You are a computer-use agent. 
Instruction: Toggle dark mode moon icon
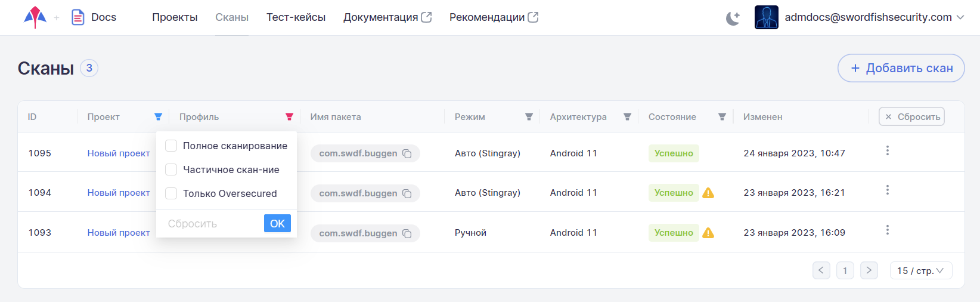[x=733, y=18]
